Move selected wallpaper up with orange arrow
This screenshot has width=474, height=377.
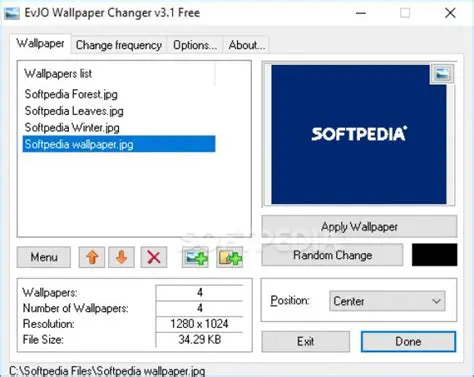92,257
